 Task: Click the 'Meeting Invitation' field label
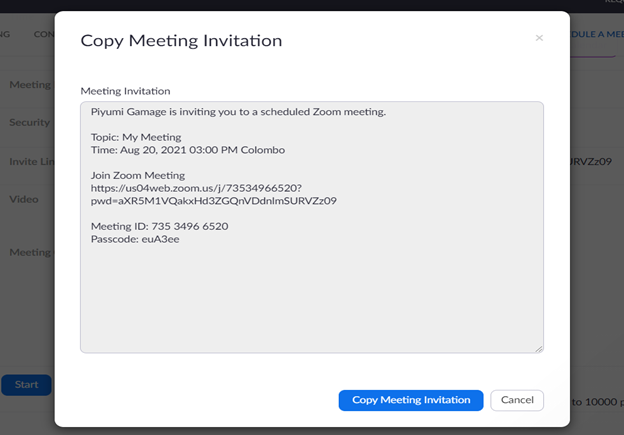point(125,91)
